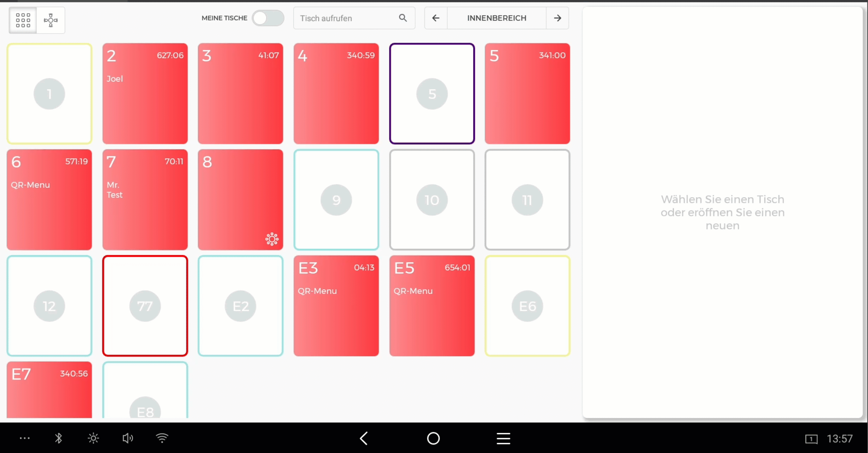The image size is (868, 453).
Task: Switch to floor plan layout view
Action: click(51, 20)
